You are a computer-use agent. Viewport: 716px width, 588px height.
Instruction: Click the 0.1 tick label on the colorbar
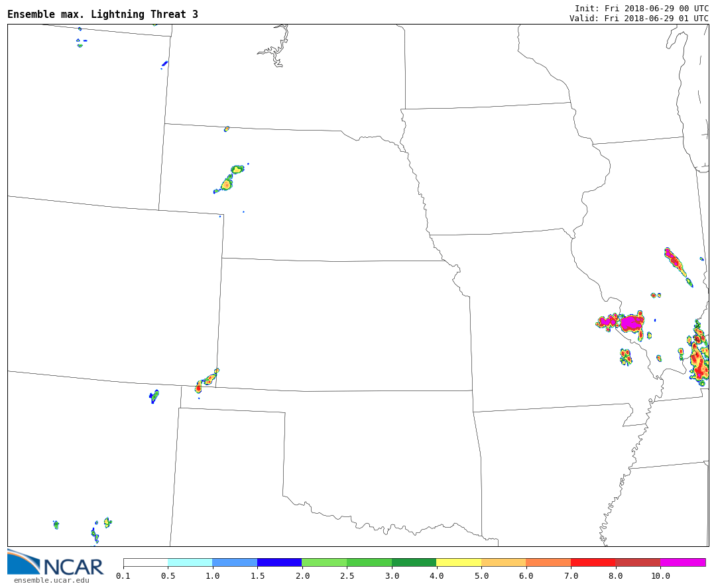click(x=123, y=576)
